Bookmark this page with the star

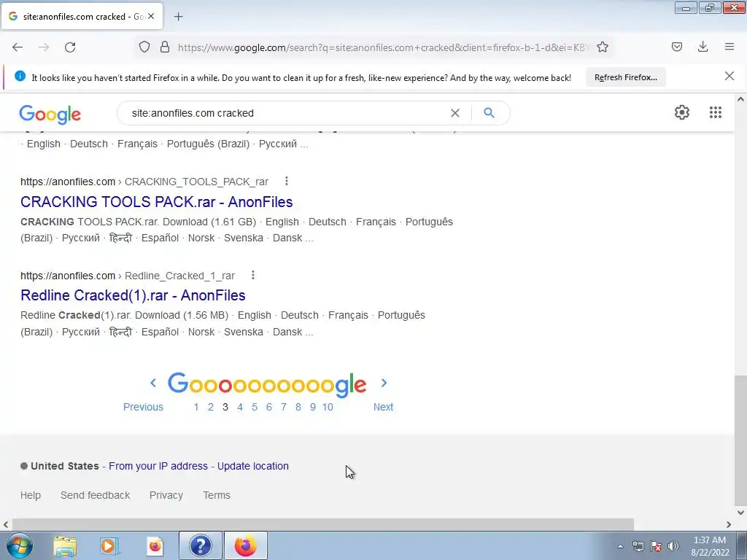[603, 47]
